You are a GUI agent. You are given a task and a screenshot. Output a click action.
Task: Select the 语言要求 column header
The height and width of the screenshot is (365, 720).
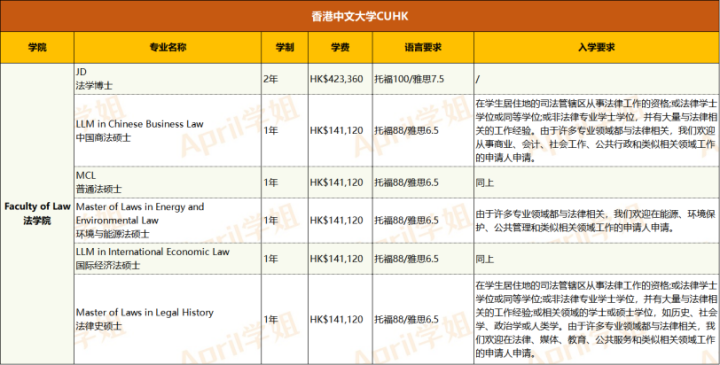coord(423,47)
